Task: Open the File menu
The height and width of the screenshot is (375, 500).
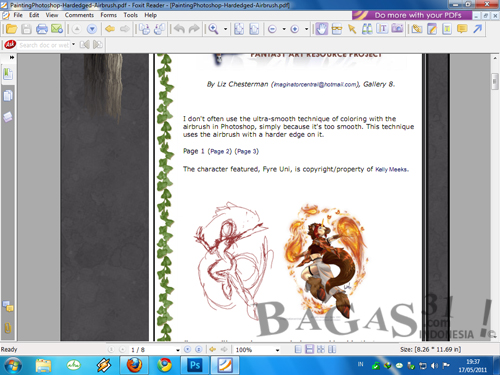Action: 18,15
